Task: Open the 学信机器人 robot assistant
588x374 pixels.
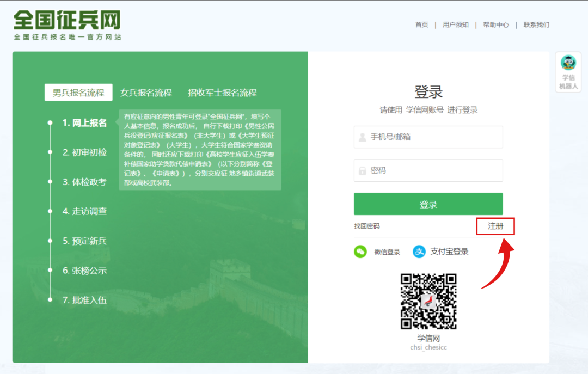Action: click(x=568, y=71)
